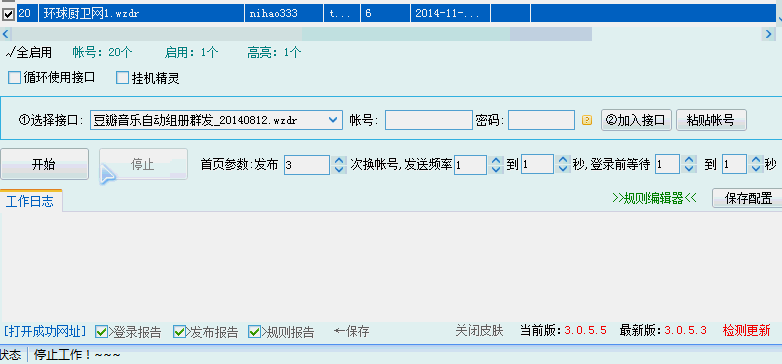
Task: Select the 环球厨卫网1.wzdr row name cell
Action: pos(142,14)
